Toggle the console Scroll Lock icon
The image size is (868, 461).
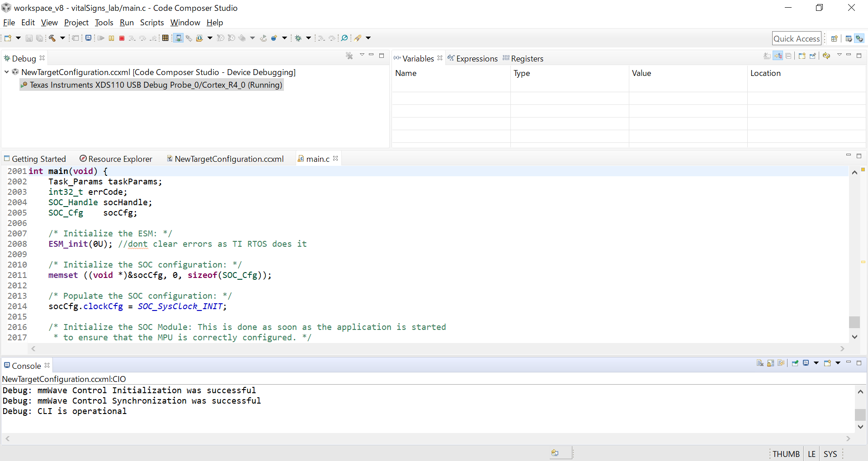pos(771,363)
